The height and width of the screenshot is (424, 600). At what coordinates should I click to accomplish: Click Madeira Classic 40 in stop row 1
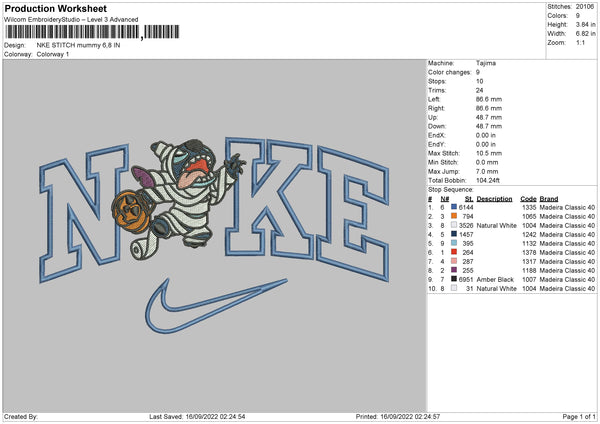tap(567, 207)
